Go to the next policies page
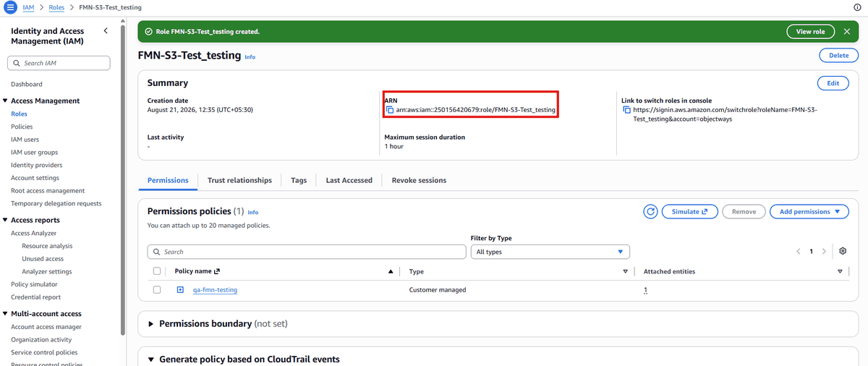 click(824, 252)
